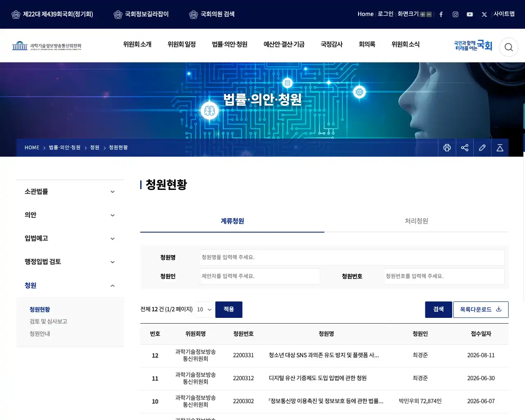Open 국회의원 검색 link
The image size is (525, 420).
pos(212,14)
